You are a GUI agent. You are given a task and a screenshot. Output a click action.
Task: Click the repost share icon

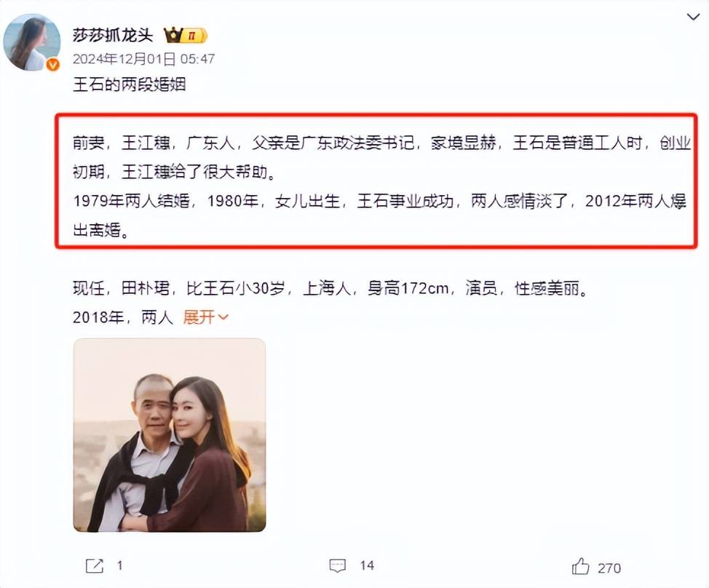pyautogui.click(x=95, y=566)
